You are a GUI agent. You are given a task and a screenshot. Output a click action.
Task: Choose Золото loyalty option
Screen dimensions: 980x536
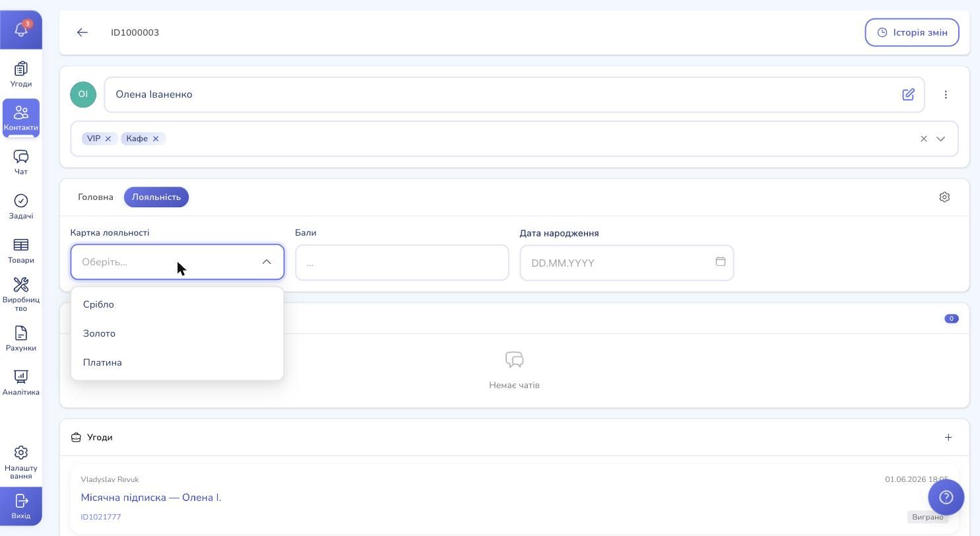[x=178, y=333]
